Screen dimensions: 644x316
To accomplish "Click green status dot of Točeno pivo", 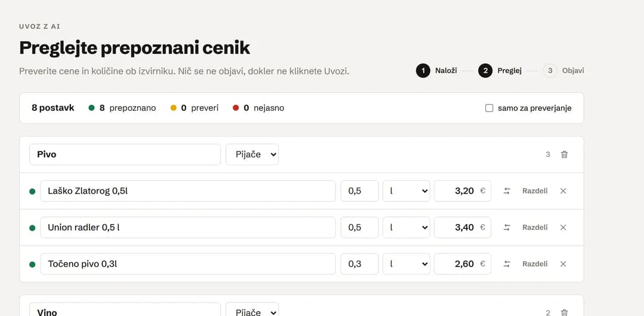I will click(x=32, y=264).
